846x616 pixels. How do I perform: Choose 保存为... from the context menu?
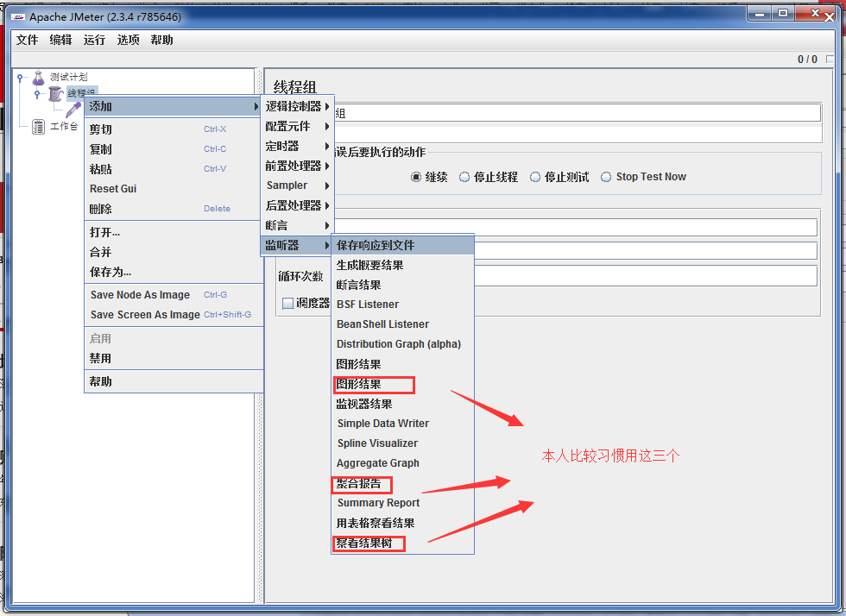coord(174,273)
